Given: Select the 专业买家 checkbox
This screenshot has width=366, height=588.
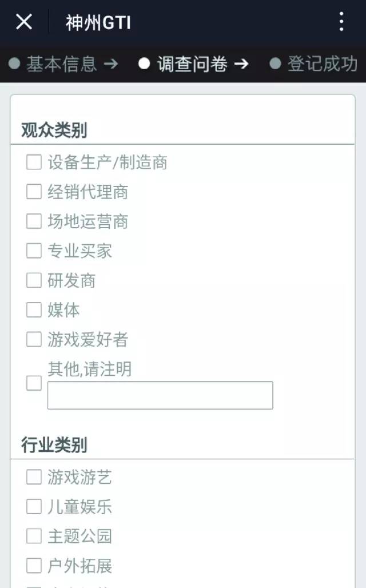Looking at the screenshot, I should click(x=34, y=251).
